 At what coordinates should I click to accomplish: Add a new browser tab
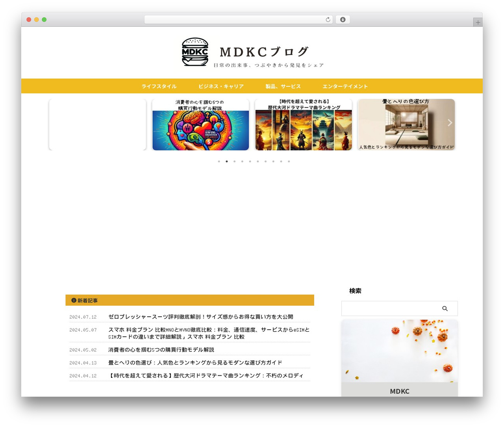point(478,22)
